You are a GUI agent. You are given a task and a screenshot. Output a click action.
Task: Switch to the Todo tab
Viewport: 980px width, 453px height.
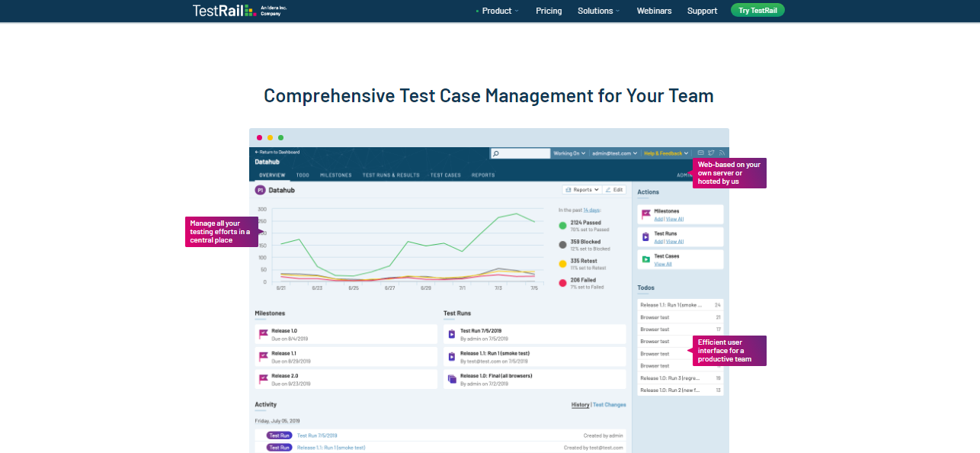click(303, 175)
